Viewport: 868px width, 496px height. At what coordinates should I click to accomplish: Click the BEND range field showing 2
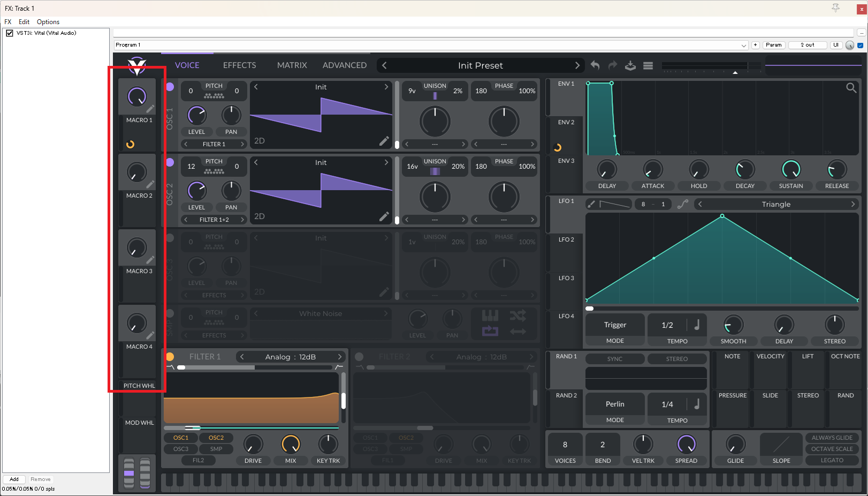[x=603, y=445]
